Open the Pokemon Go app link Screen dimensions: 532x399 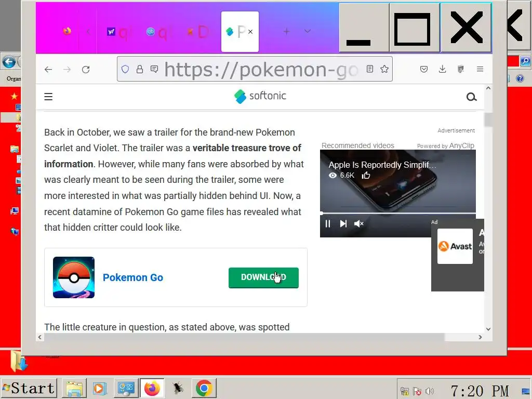133,277
